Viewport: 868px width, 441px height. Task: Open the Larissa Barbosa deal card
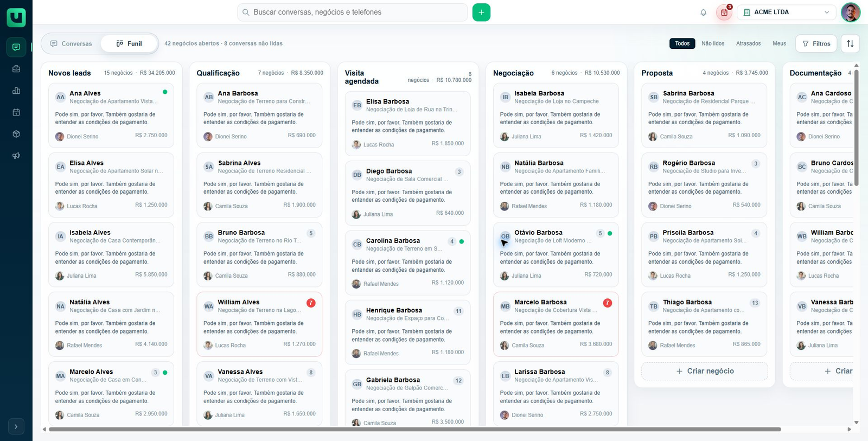click(x=556, y=394)
